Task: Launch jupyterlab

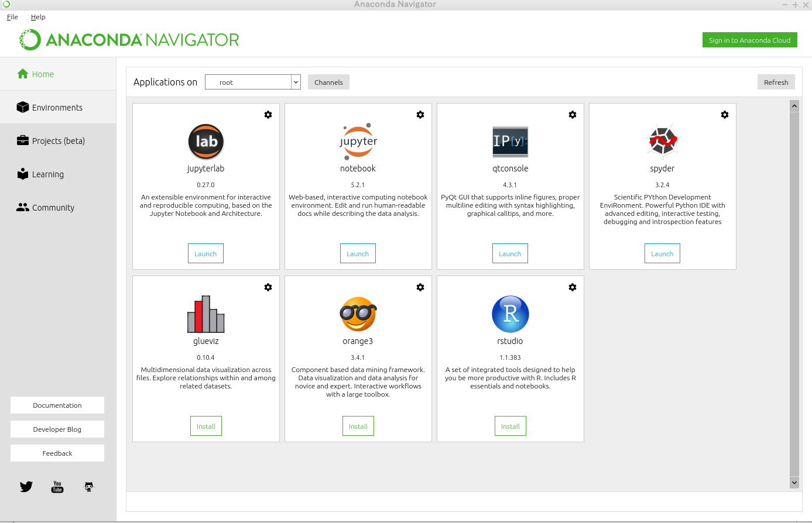Action: tap(205, 253)
